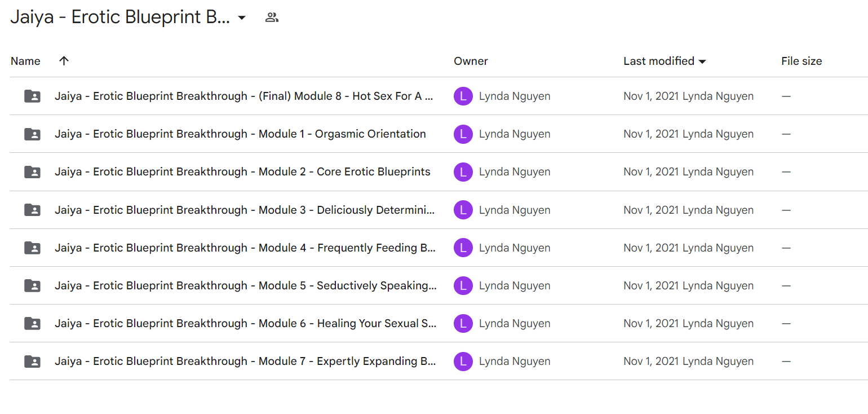Click the File size column header
The height and width of the screenshot is (414, 868).
801,61
